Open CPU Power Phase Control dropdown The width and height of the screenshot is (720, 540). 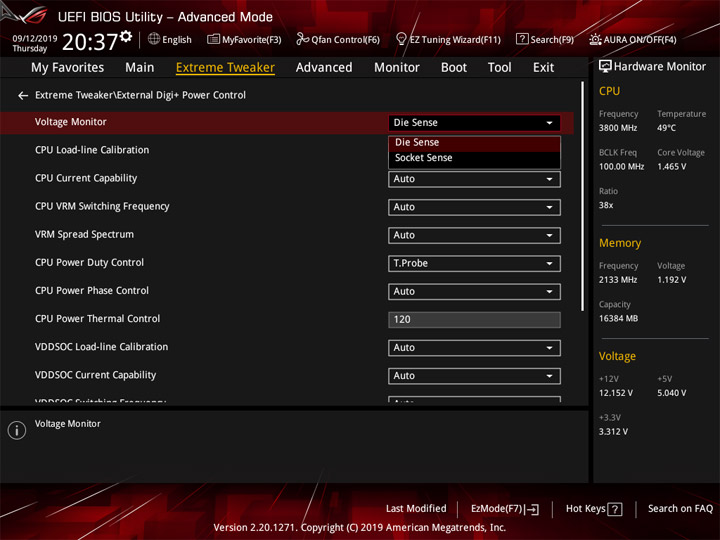click(x=474, y=292)
